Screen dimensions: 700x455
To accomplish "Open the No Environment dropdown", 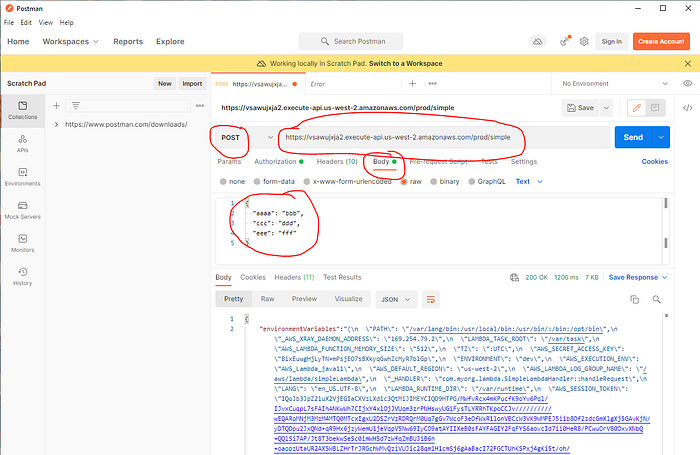I will pyautogui.click(x=615, y=83).
